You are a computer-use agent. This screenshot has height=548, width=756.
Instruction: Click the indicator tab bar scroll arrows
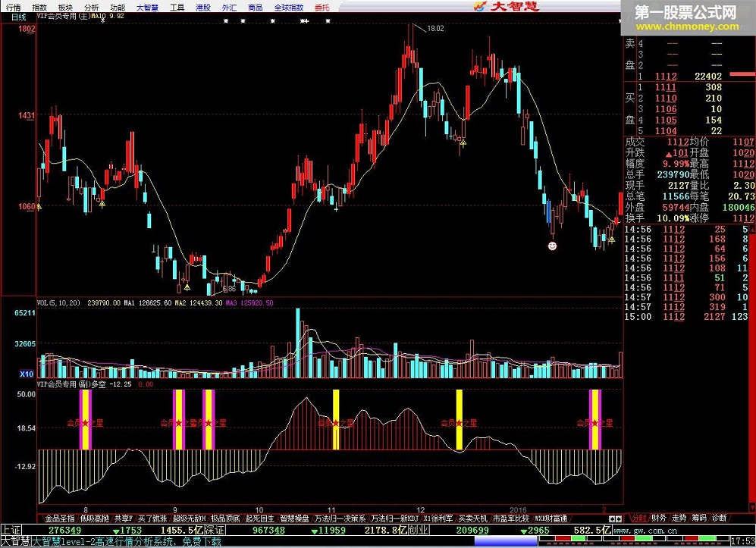coord(615,519)
